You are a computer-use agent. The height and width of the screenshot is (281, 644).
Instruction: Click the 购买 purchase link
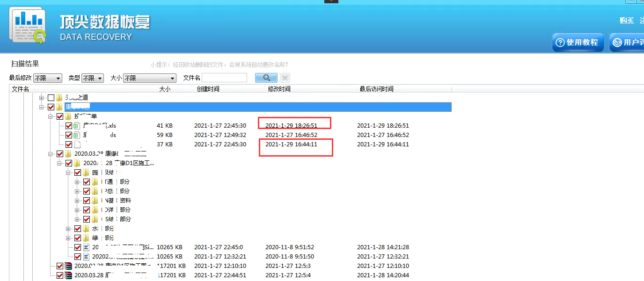pos(627,20)
